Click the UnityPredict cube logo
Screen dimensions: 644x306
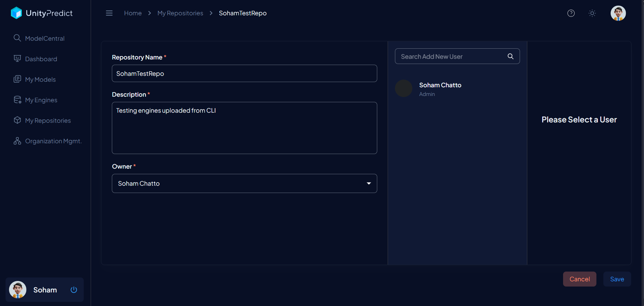[x=16, y=13]
